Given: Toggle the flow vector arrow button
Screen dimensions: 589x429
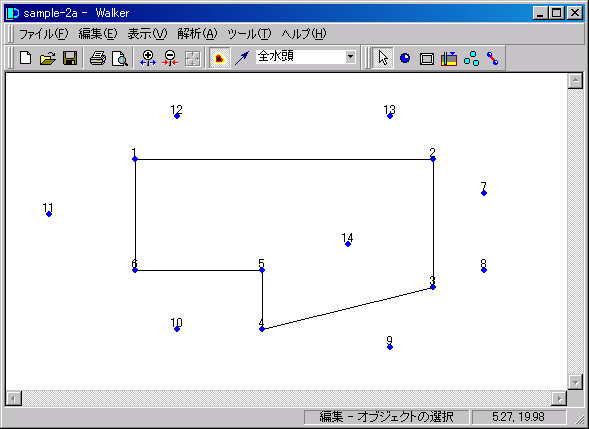Looking at the screenshot, I should pos(242,58).
